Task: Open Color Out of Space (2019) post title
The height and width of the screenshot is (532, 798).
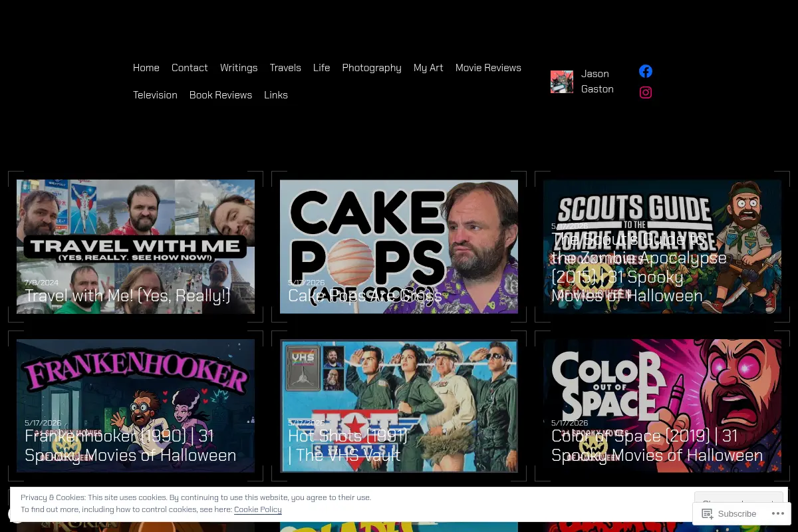Action: point(657,446)
